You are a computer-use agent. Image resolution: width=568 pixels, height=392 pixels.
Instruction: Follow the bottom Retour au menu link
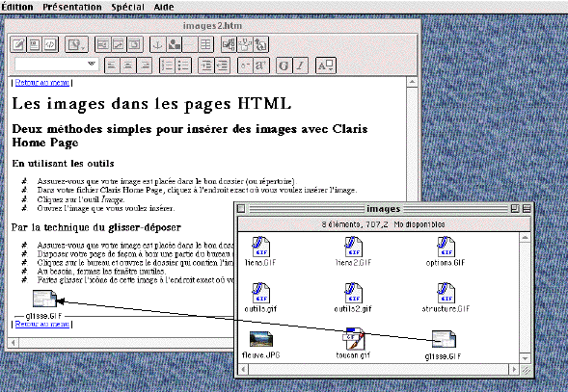(x=42, y=324)
